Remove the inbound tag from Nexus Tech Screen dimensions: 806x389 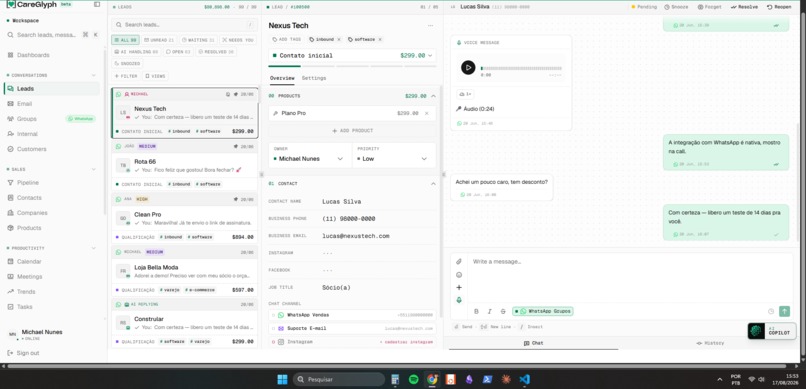point(338,40)
